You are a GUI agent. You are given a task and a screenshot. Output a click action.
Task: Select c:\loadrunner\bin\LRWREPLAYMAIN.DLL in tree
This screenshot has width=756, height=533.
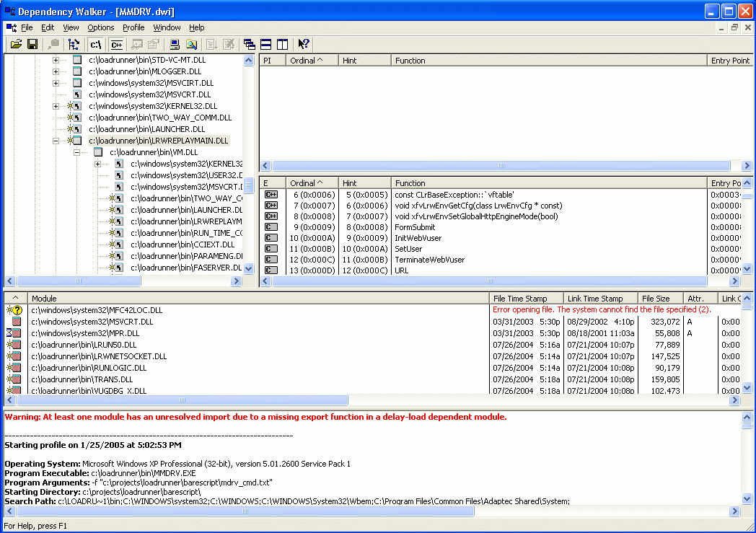158,141
